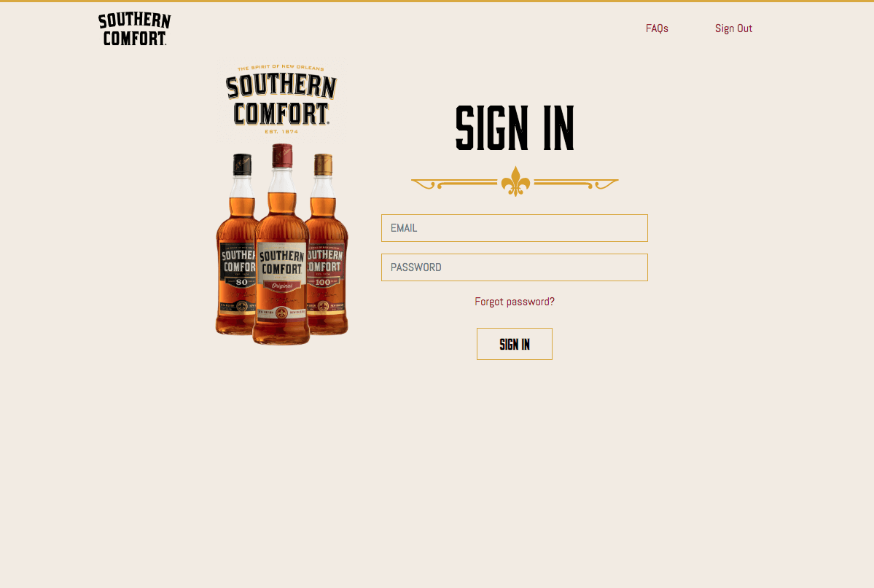Click the large Southern Comfort logo above bottles

point(281,100)
